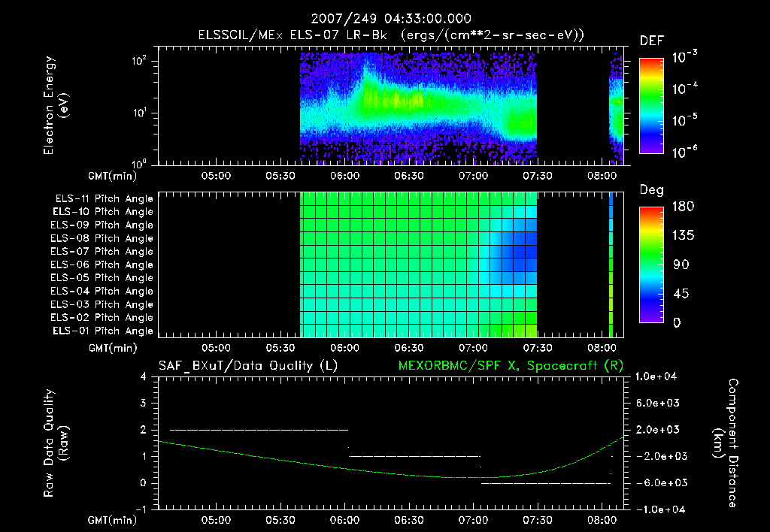Click the quality level 2 horizontal data line
Viewport: 770px width, 532px height.
tap(259, 430)
